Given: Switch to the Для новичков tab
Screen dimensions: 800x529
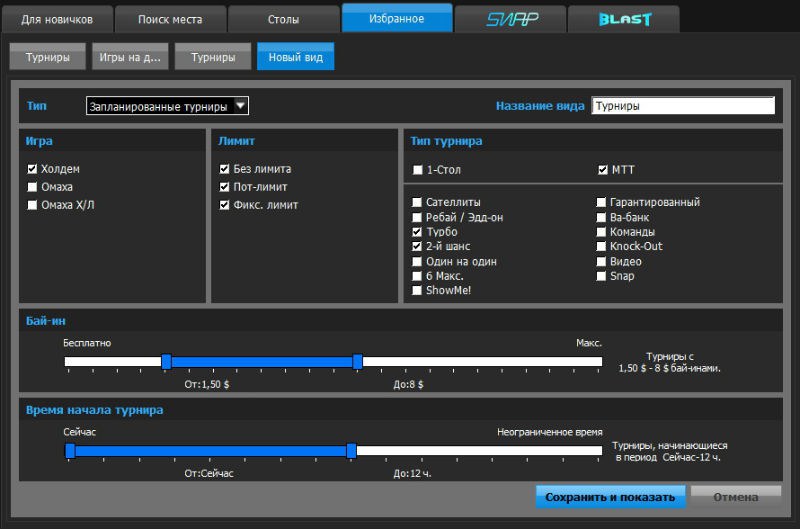Looking at the screenshot, I should click(x=56, y=19).
